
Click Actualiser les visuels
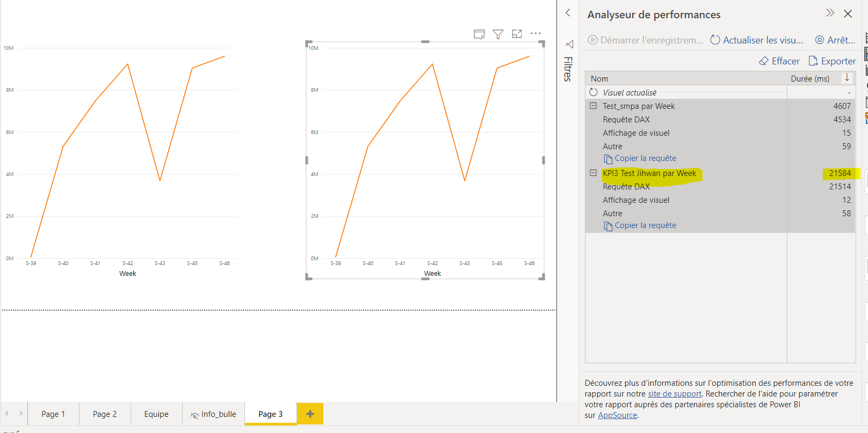756,40
